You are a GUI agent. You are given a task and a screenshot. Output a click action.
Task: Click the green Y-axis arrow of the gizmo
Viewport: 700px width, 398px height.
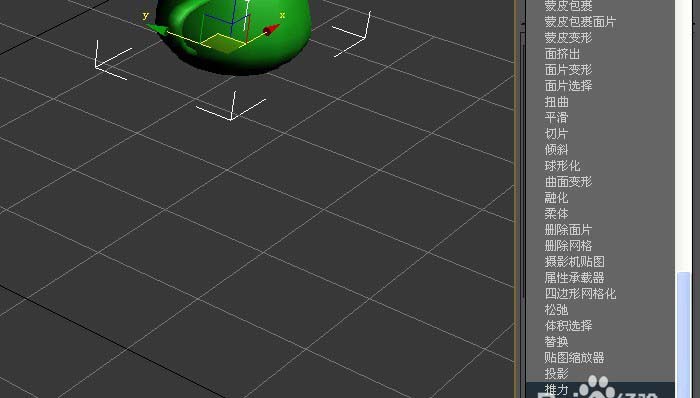click(x=157, y=29)
